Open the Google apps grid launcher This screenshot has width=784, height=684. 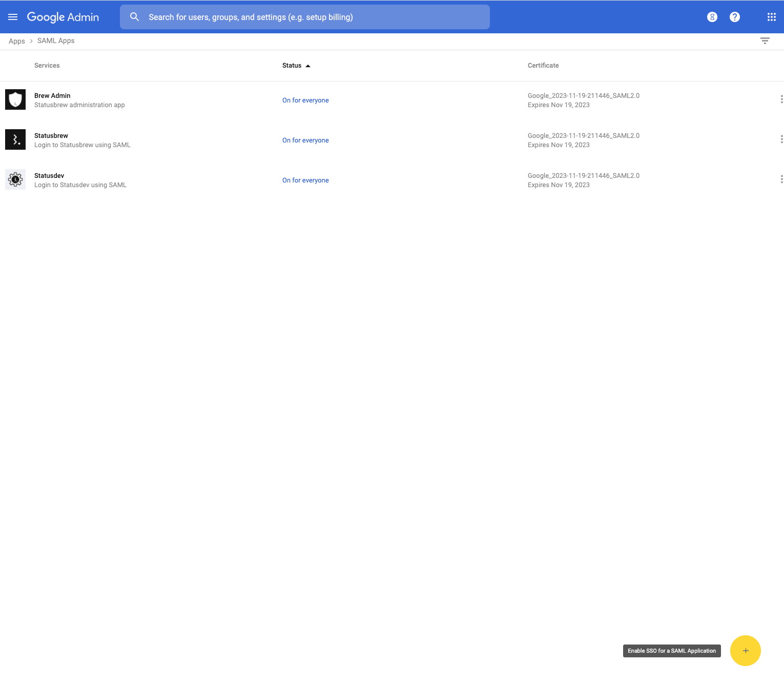click(772, 17)
